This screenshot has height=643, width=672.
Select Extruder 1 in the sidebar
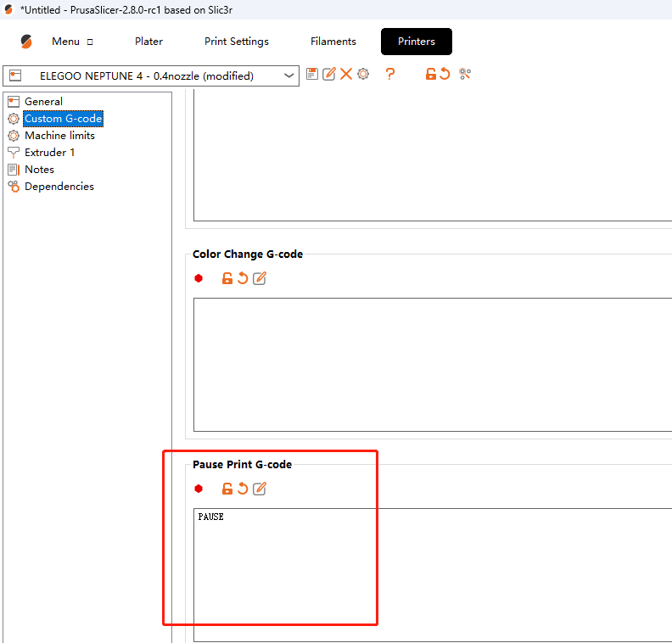click(x=49, y=153)
